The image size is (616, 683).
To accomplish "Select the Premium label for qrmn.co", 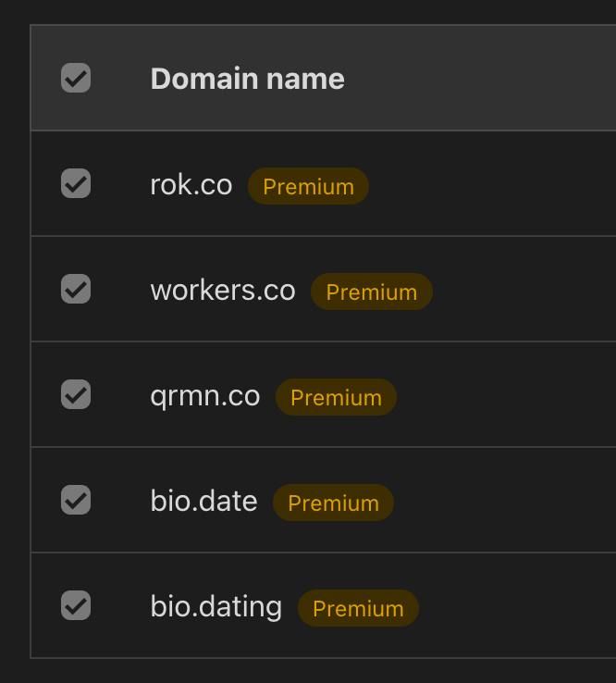I will coord(336,397).
